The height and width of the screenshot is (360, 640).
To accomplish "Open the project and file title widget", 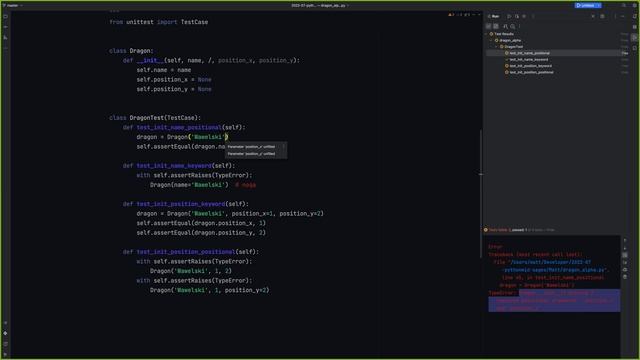I will click(320, 5).
